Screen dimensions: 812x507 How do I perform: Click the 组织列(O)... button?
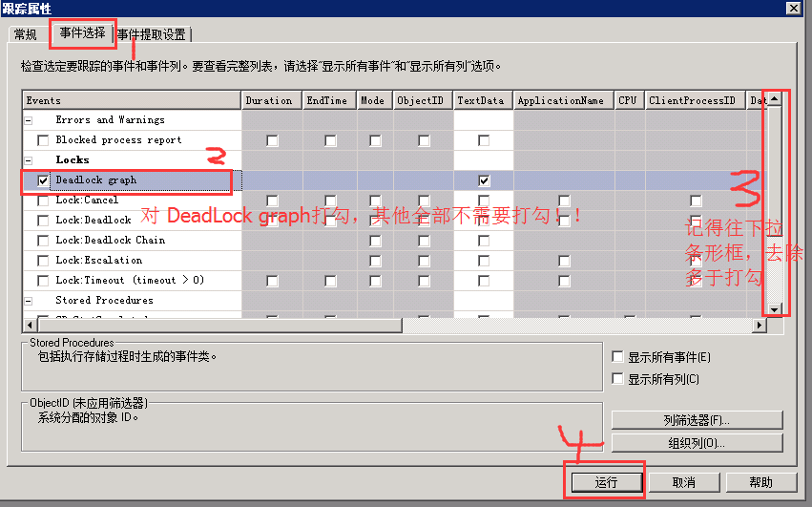click(697, 443)
